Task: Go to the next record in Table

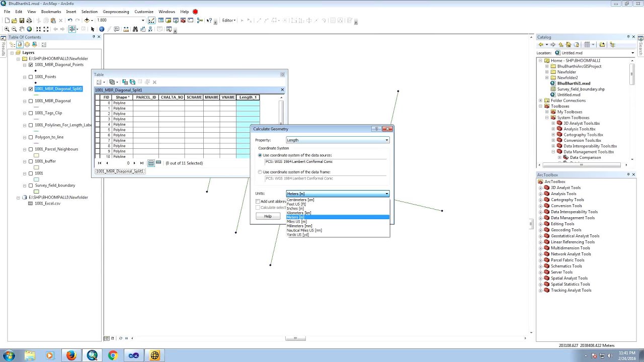Action: point(134,163)
